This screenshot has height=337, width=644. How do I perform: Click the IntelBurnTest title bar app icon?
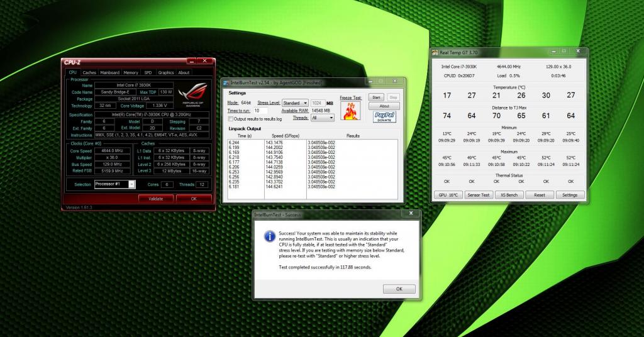click(x=226, y=83)
